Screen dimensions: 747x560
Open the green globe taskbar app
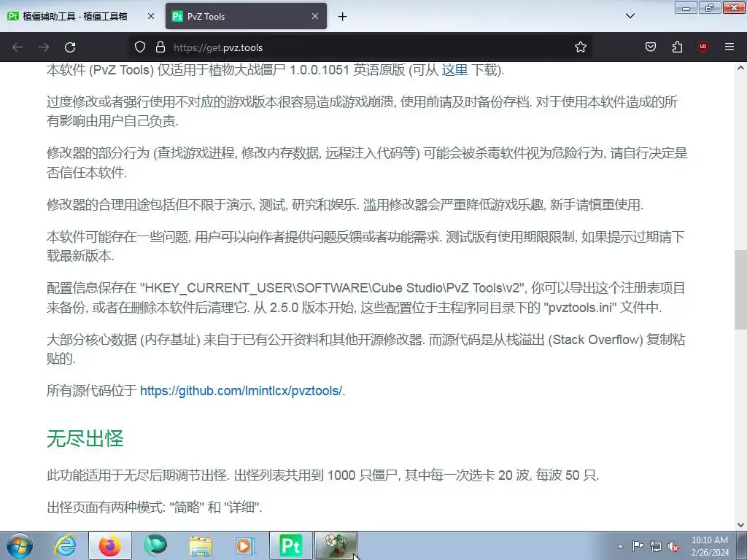click(155, 545)
